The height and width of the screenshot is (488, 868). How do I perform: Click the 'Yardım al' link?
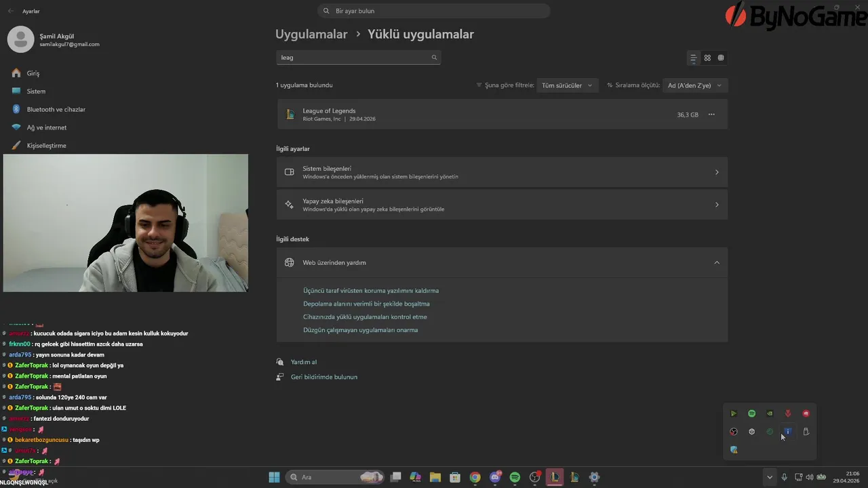pyautogui.click(x=304, y=362)
